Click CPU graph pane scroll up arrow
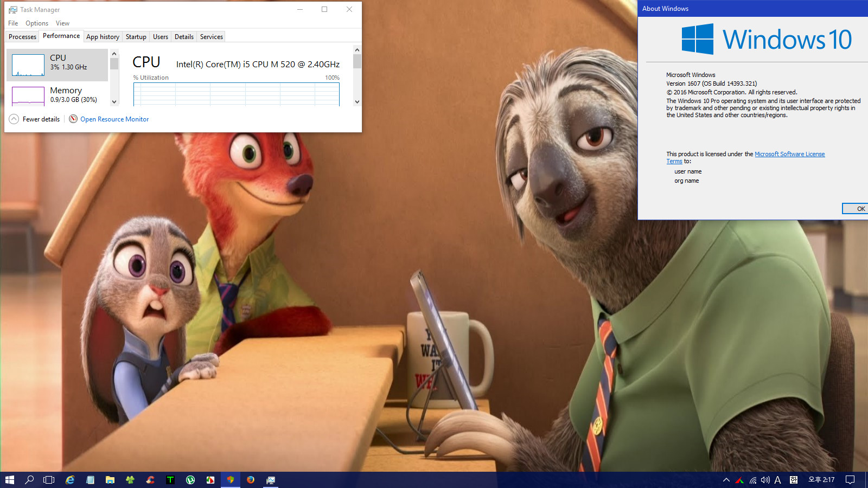This screenshot has width=868, height=488. coord(357,50)
